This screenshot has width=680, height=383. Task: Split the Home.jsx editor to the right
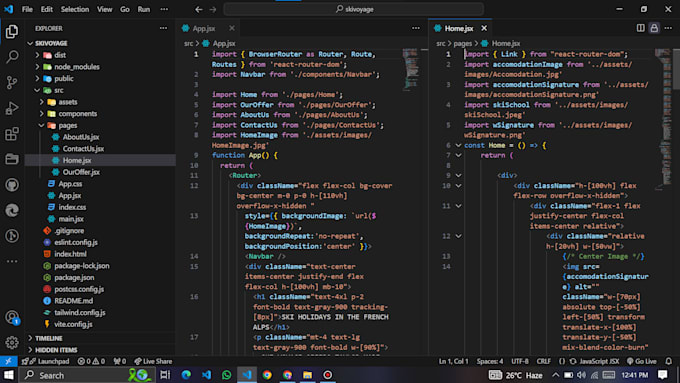pyautogui.click(x=641, y=28)
